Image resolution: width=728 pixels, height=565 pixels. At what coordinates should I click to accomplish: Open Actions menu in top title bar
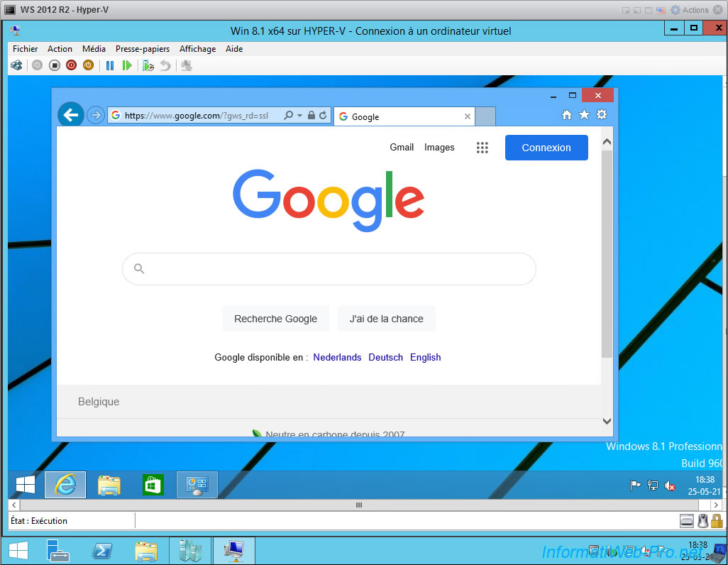point(690,10)
